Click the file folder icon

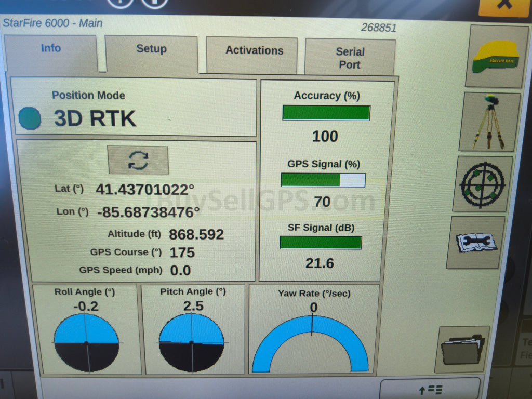click(462, 349)
